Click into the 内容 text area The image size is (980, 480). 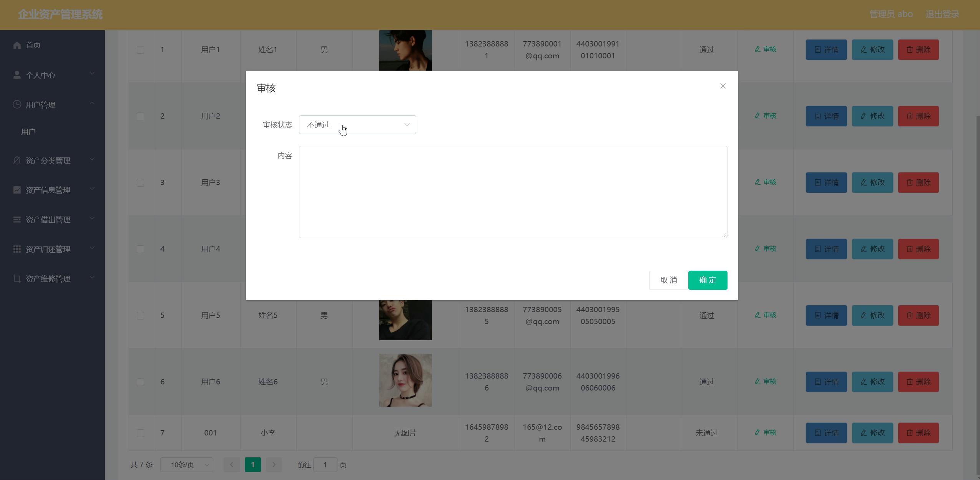tap(513, 192)
